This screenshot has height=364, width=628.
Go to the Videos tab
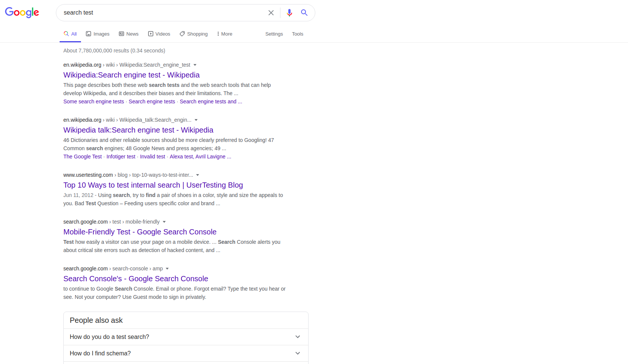[159, 34]
